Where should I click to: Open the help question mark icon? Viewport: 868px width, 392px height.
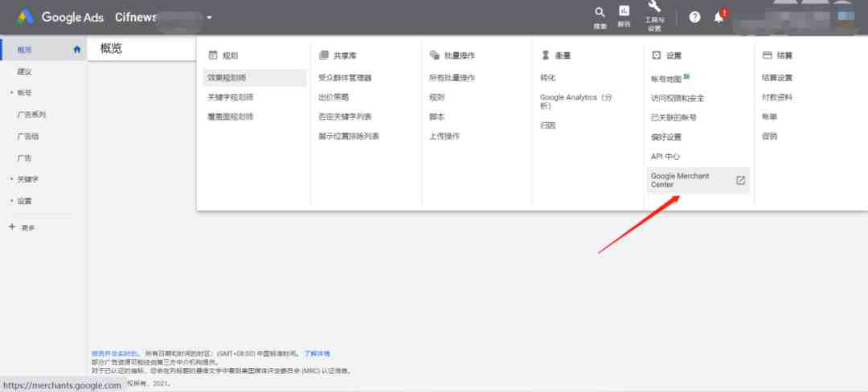click(694, 17)
